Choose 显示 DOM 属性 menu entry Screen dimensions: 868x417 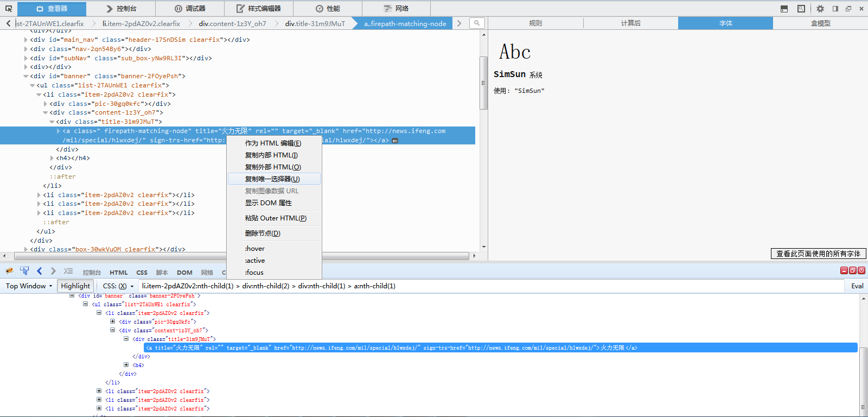(274, 203)
